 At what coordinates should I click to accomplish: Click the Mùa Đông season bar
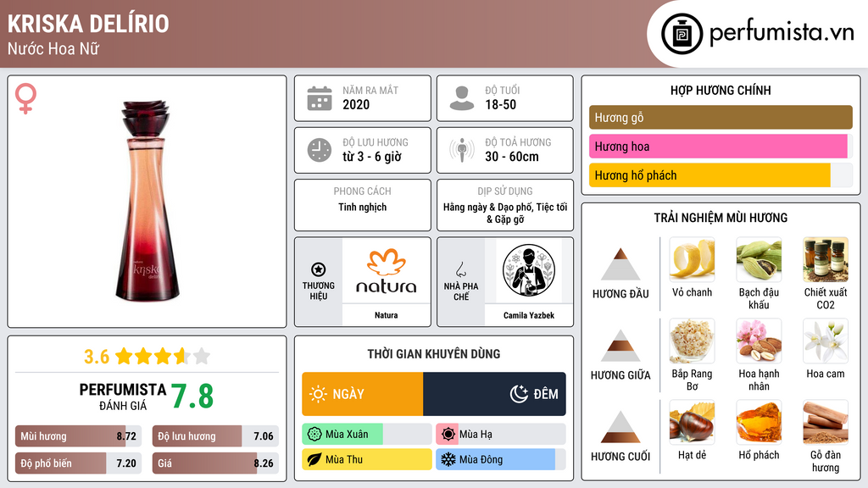click(x=501, y=459)
